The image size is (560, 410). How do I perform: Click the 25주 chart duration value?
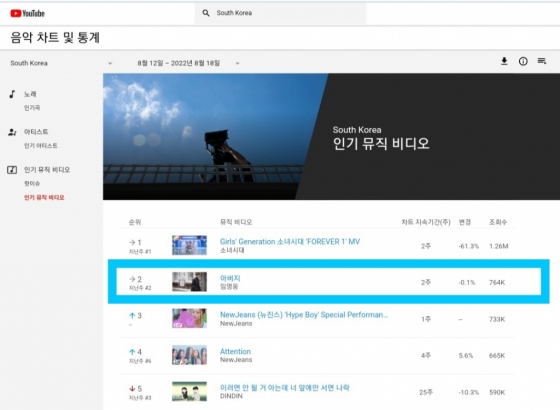click(426, 392)
